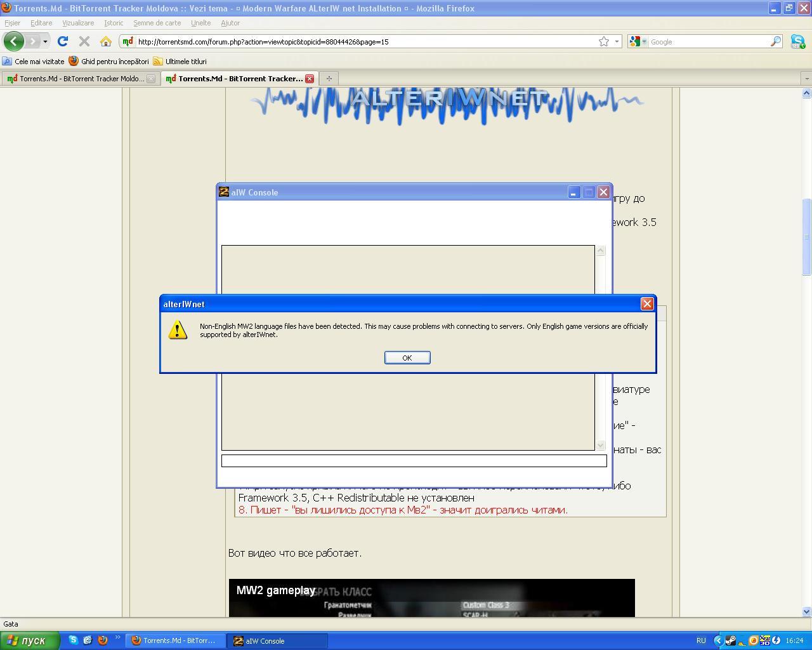Close the aIW Console window
This screenshot has width=812, height=650.
(x=604, y=192)
